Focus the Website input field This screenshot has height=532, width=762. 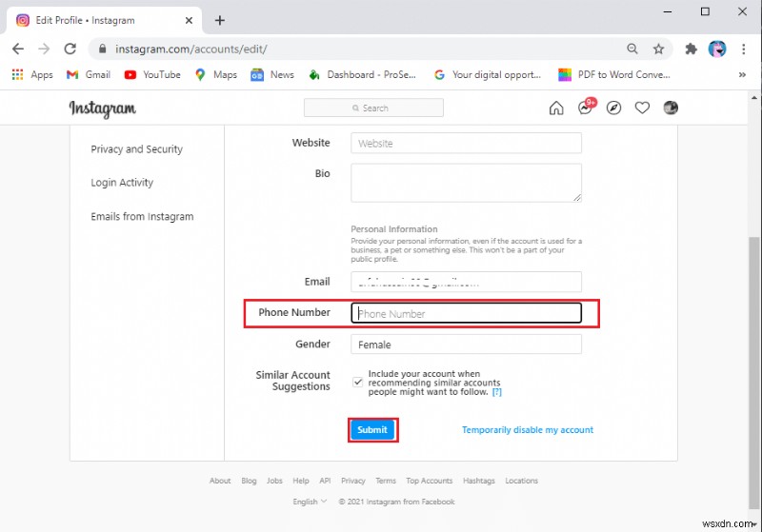click(x=466, y=143)
